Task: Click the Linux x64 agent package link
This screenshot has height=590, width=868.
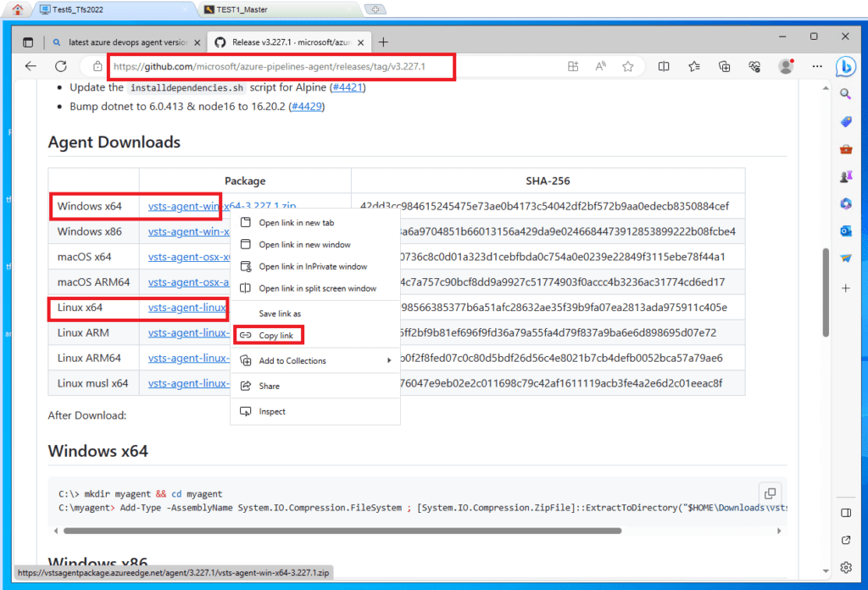Action: (187, 308)
